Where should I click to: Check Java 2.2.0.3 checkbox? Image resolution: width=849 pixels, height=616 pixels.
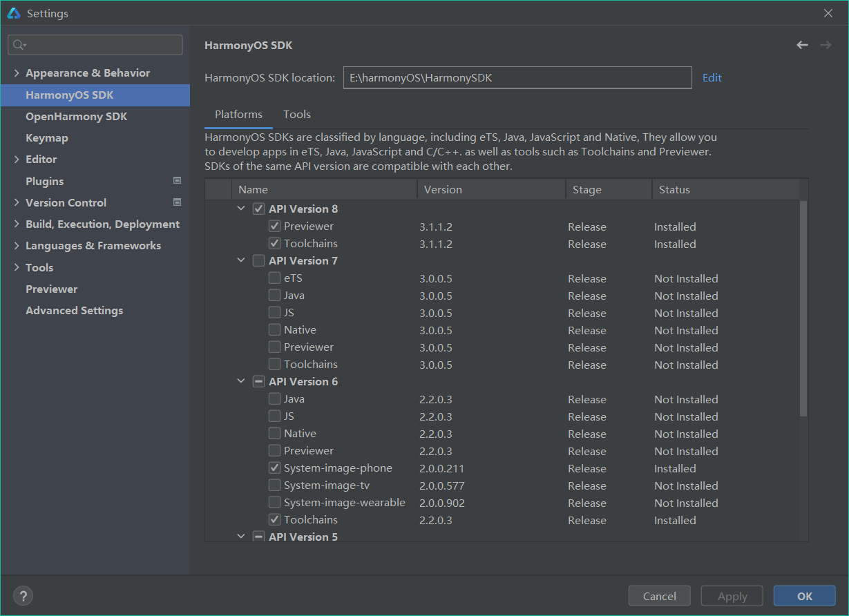point(274,398)
